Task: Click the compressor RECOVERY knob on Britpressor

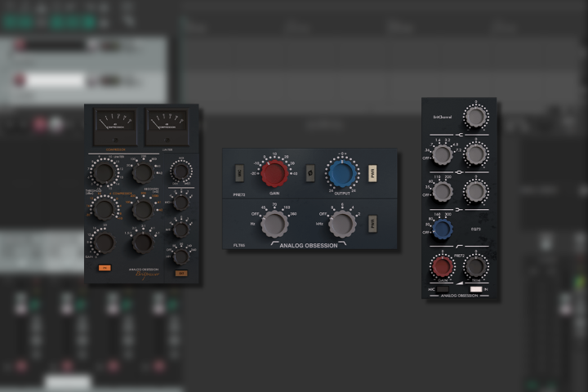Action: point(142,209)
